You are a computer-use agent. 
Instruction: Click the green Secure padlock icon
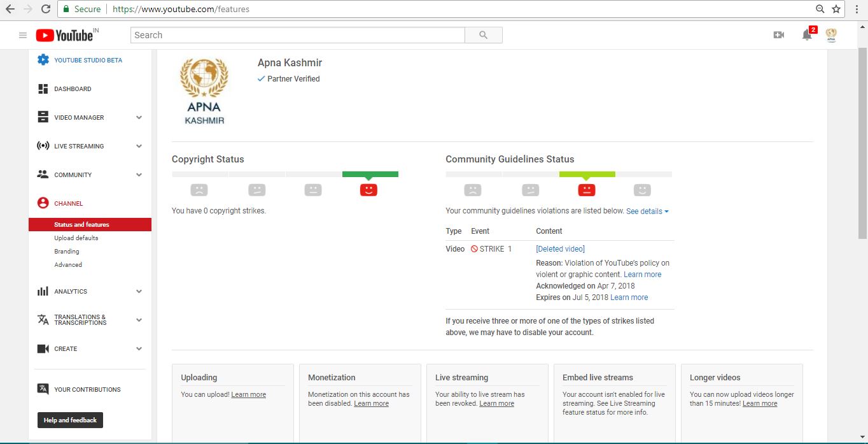pos(66,9)
